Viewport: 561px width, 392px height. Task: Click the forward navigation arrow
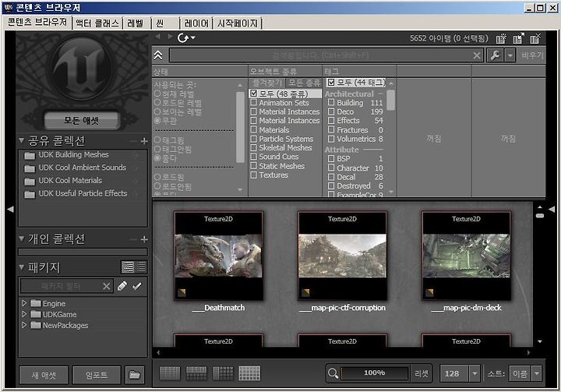(x=170, y=37)
